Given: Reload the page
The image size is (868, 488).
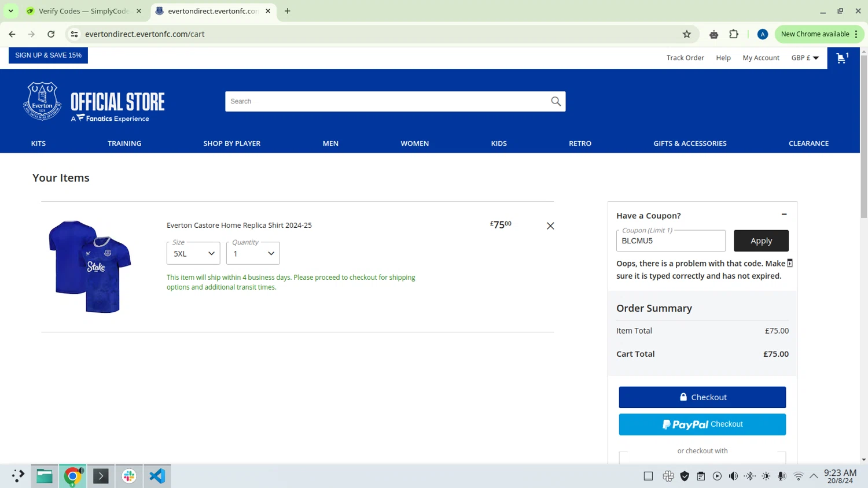Looking at the screenshot, I should (x=51, y=34).
